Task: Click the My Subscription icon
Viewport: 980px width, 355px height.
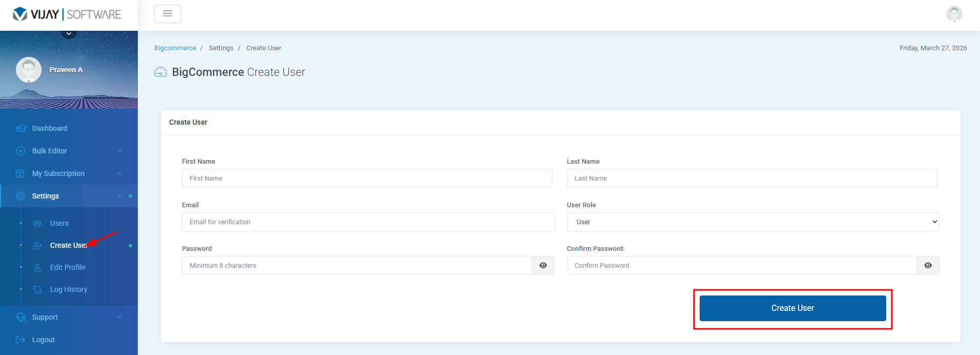Action: point(20,173)
